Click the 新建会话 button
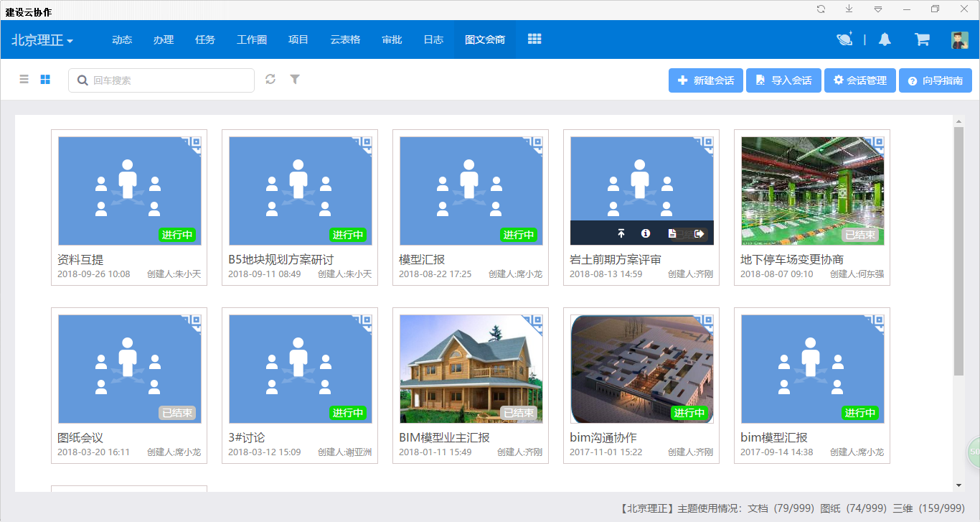 pyautogui.click(x=706, y=80)
